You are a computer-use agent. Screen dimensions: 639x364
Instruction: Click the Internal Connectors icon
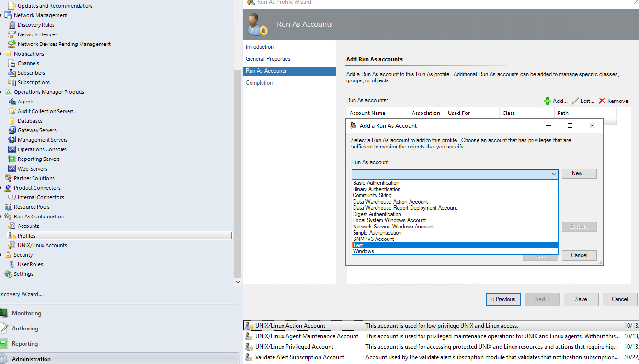pos(12,197)
